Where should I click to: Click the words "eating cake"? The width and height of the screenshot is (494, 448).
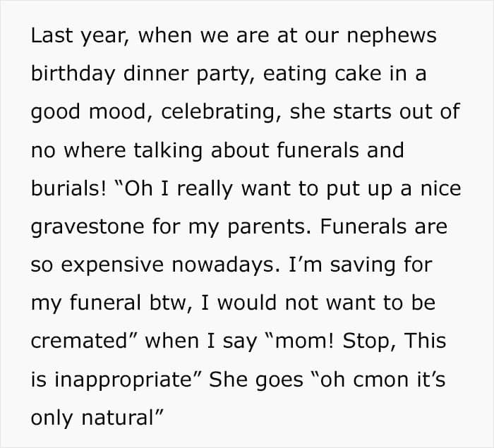[322, 73]
